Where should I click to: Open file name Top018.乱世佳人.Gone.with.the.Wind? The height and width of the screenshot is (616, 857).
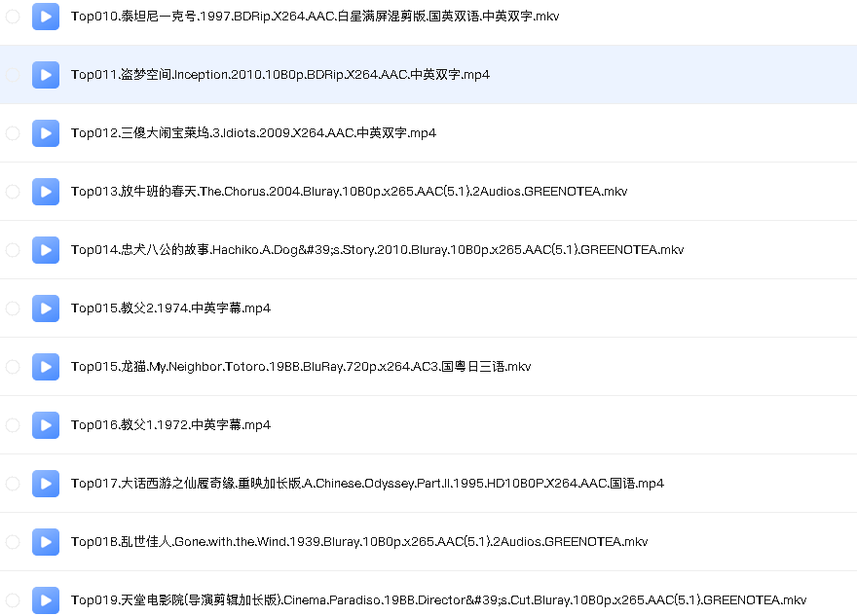[359, 542]
